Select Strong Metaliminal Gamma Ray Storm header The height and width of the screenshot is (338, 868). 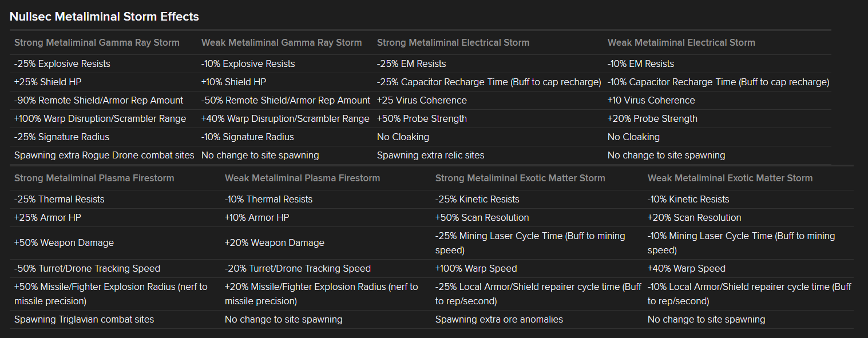[x=97, y=42]
